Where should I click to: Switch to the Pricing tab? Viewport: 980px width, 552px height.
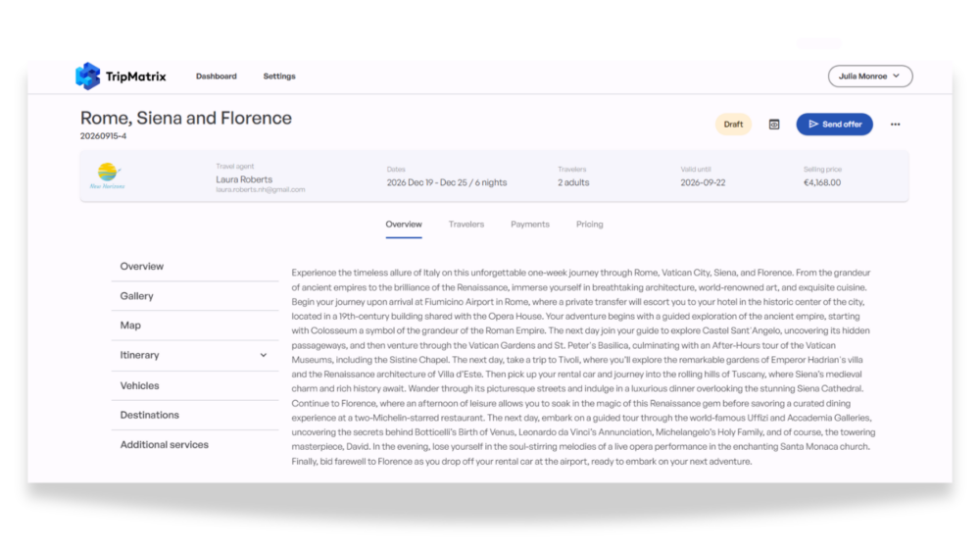pyautogui.click(x=589, y=225)
